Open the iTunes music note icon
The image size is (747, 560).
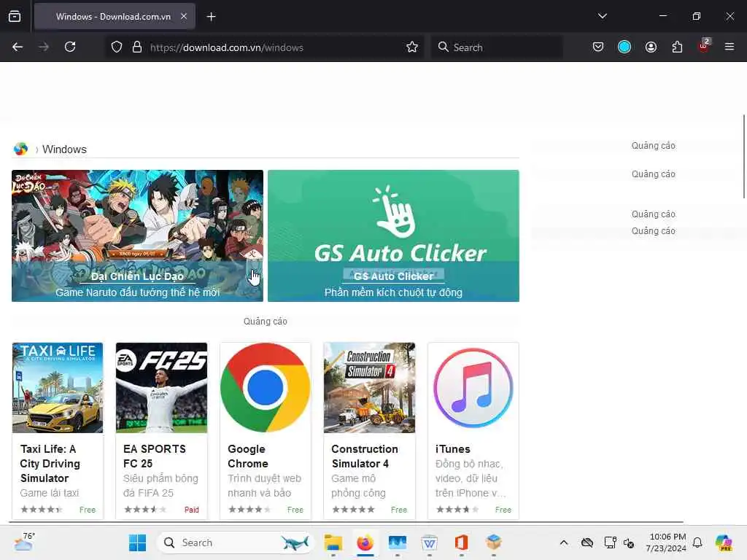point(473,388)
